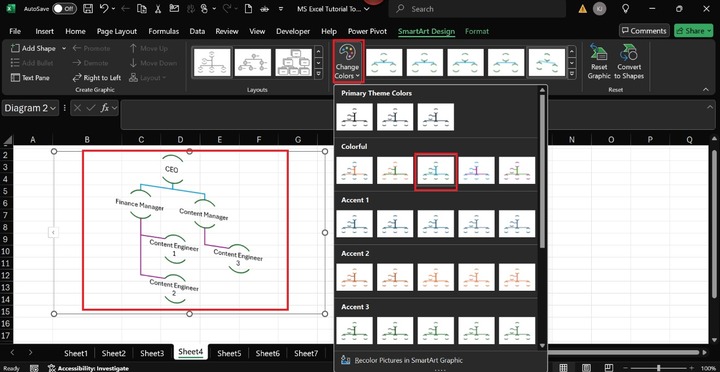This screenshot has width=720, height=372.
Task: Switch to Page Break Preview in status bar
Action: pos(610,368)
